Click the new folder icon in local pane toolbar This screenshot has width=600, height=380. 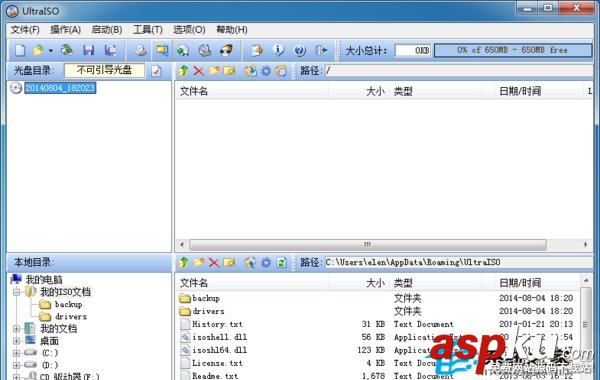(199, 263)
